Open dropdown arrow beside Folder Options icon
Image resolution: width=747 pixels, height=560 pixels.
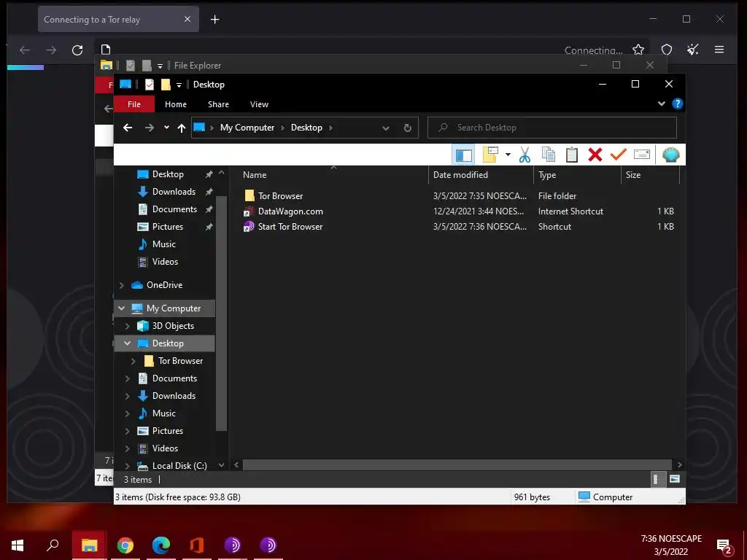click(508, 155)
